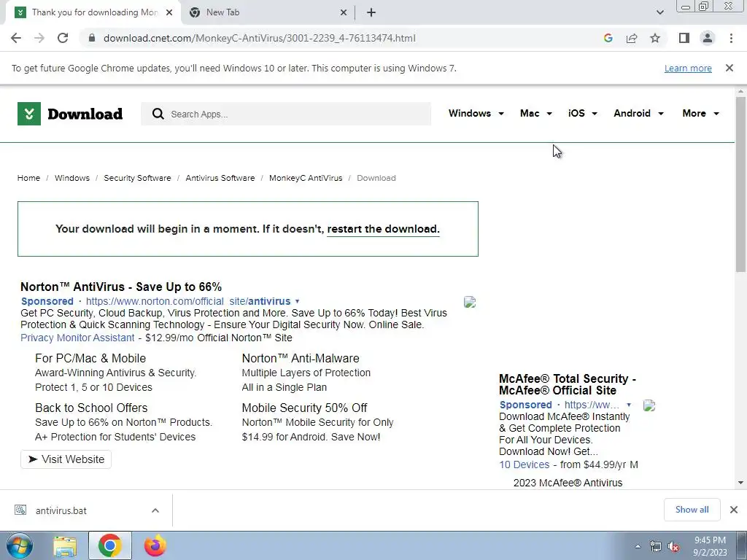
Task: Click Visit Website button in Norton ad
Action: [66, 459]
